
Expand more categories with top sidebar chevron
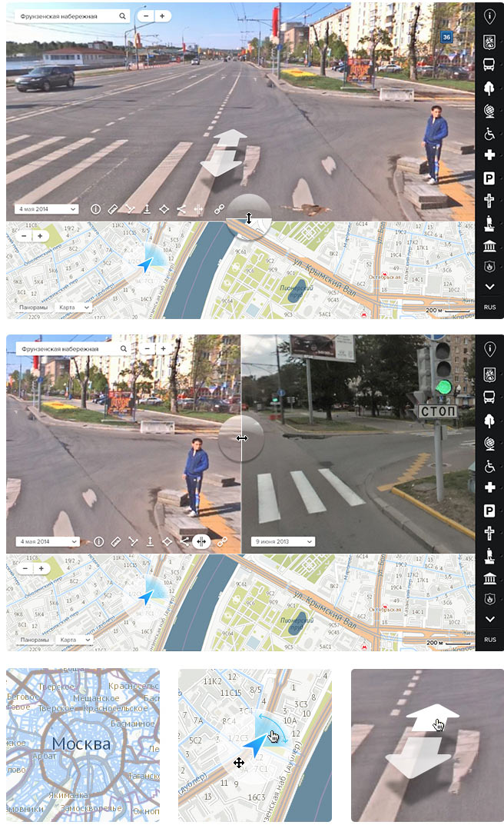pyautogui.click(x=489, y=286)
